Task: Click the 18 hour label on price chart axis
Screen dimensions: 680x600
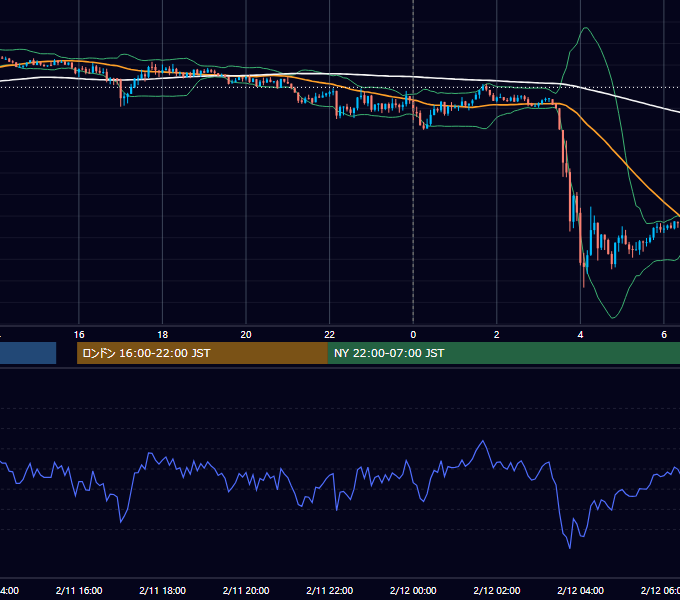Action: click(x=163, y=335)
